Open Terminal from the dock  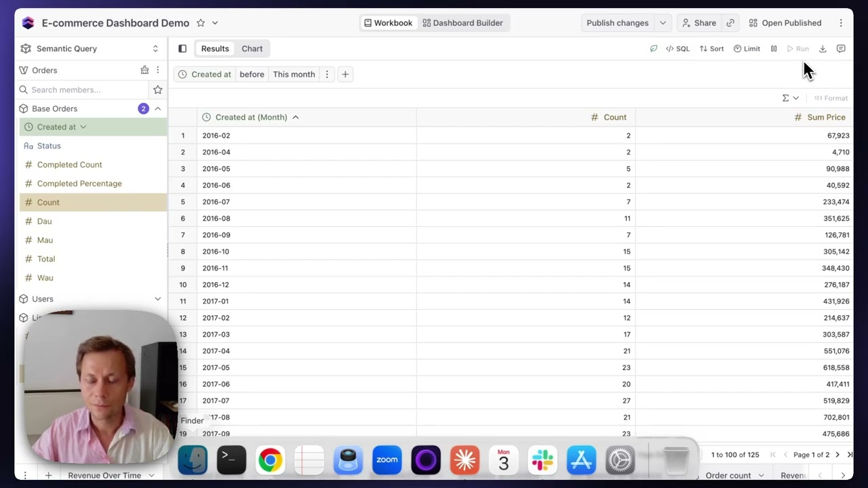231,461
